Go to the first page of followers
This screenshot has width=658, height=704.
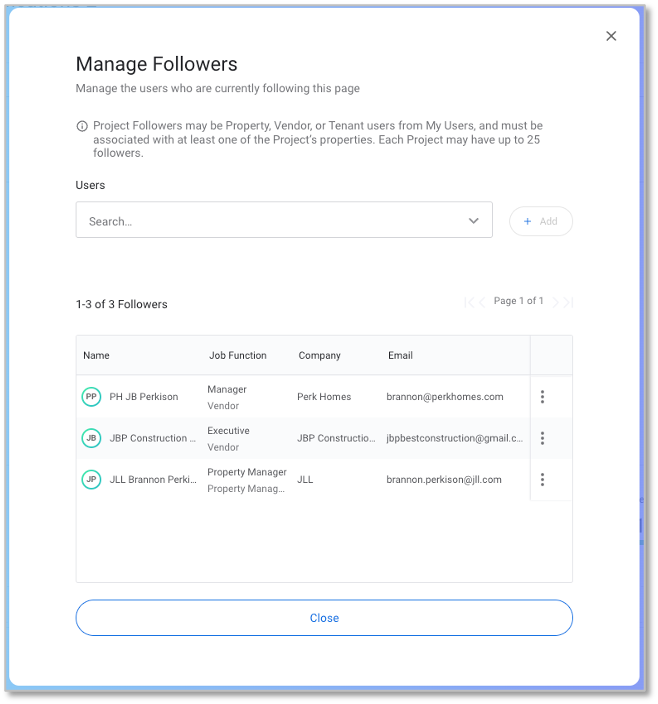tap(468, 302)
